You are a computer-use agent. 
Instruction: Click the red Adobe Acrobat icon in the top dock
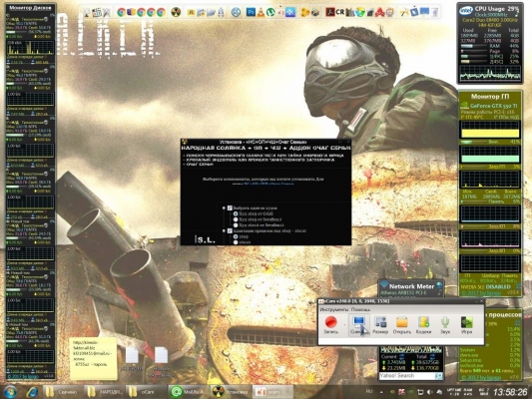point(330,13)
